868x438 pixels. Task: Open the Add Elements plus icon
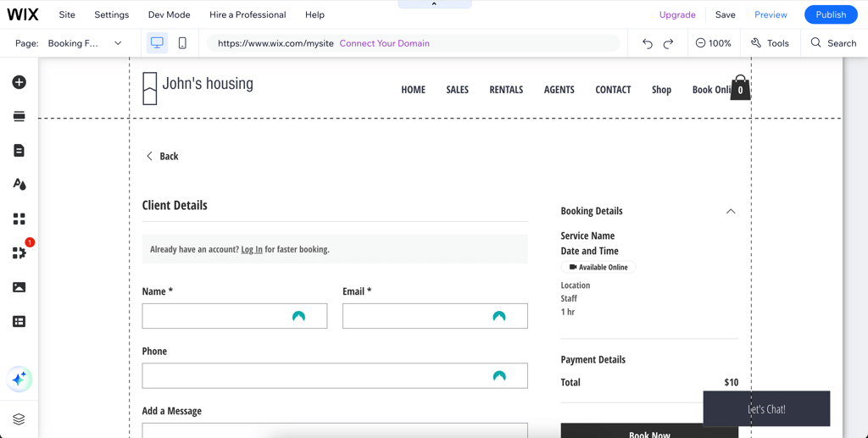point(19,82)
